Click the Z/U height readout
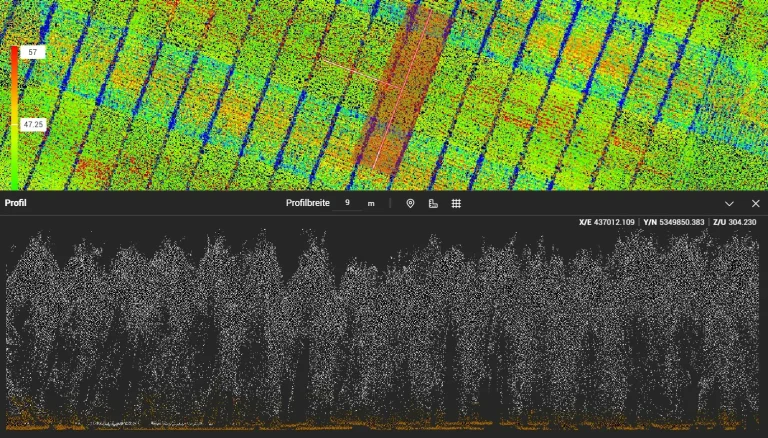Image resolution: width=768 pixels, height=438 pixels. click(x=735, y=222)
